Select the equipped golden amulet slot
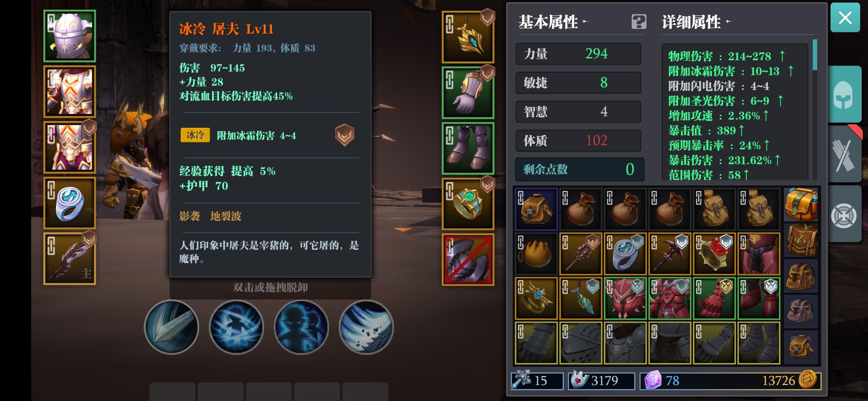Image resolution: width=868 pixels, height=401 pixels. click(468, 37)
